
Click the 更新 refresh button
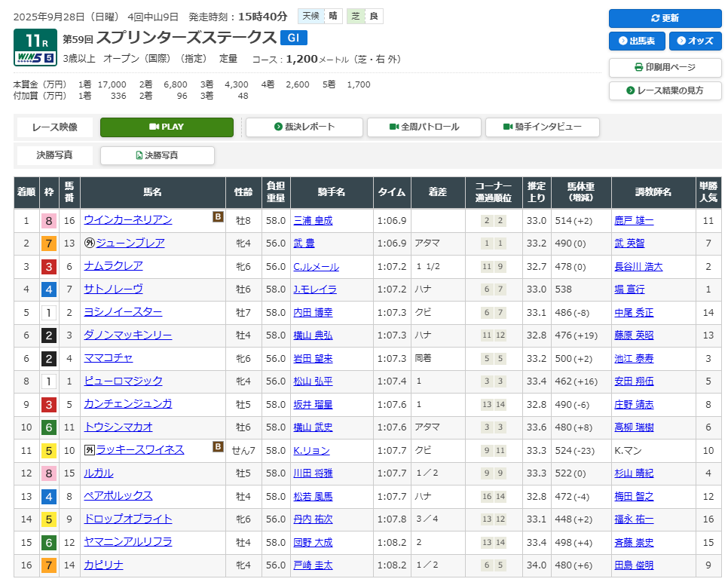click(x=665, y=18)
